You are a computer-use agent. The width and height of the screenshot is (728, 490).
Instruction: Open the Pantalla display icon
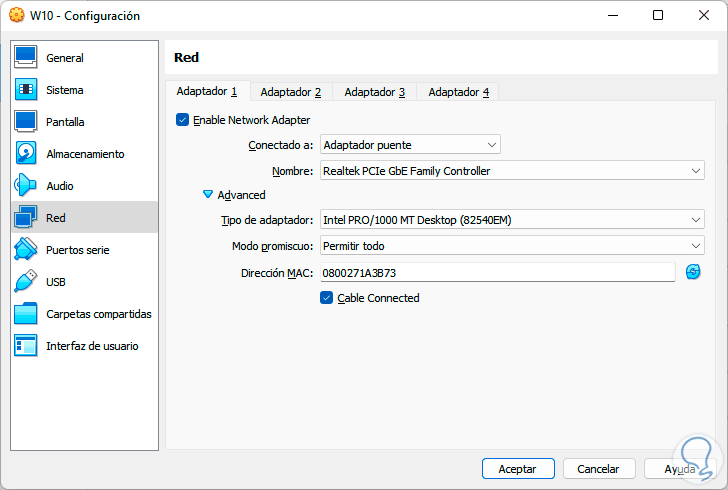coord(26,122)
